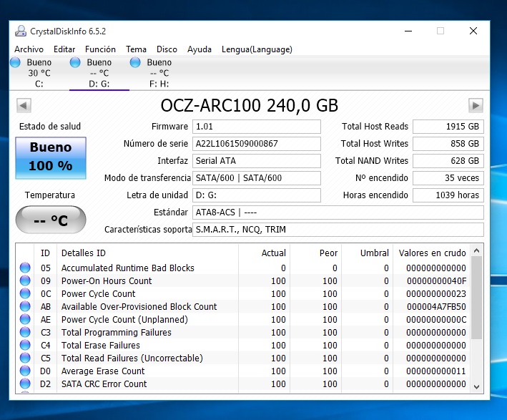Click status orb for SATA CRC Error Count

coord(25,384)
